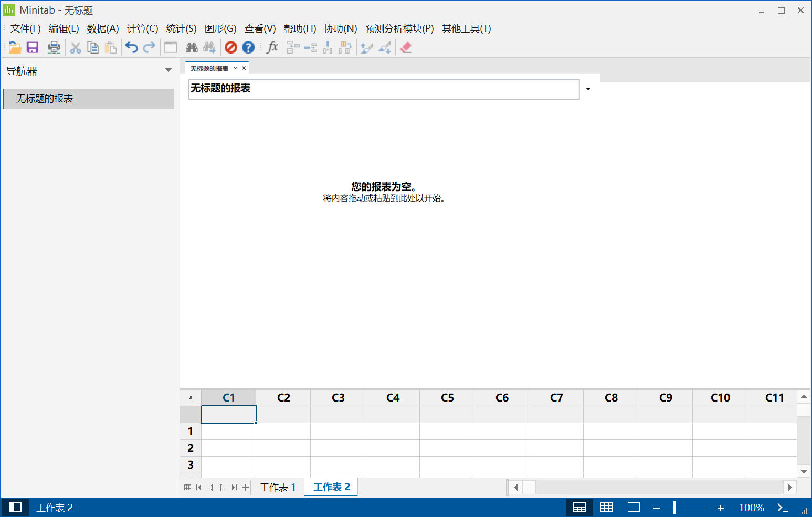Open the report tab chevron menu
Viewport: 812px width, 517px height.
(x=236, y=68)
